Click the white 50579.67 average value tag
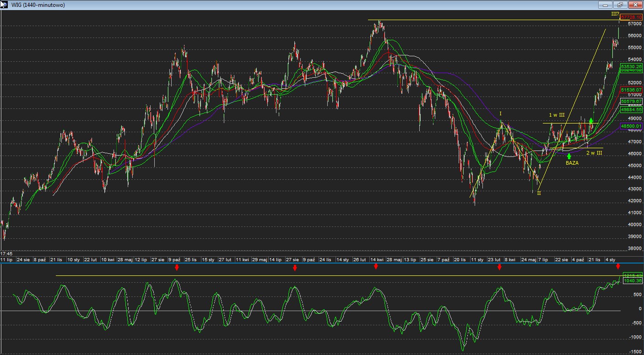Screen dimensions: 644x355 [632, 101]
